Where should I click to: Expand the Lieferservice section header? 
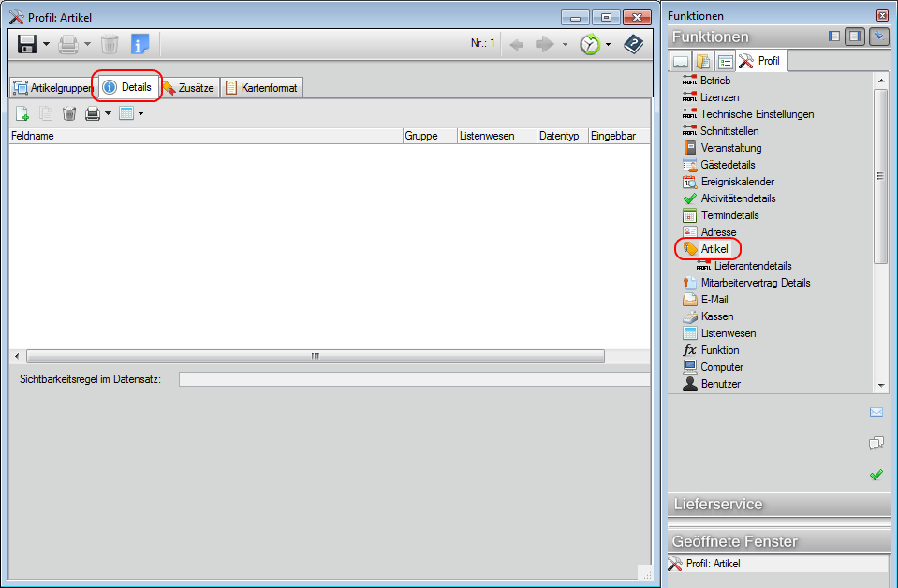pos(777,505)
